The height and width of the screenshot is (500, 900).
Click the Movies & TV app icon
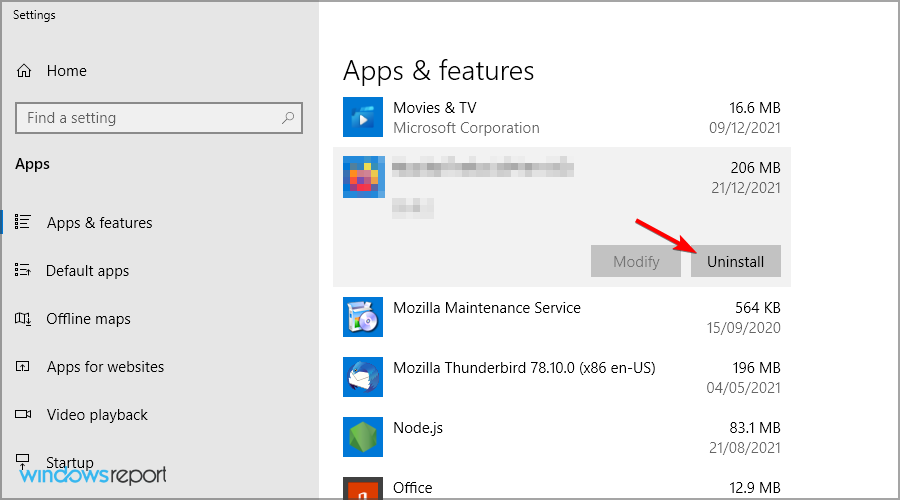[x=363, y=117]
